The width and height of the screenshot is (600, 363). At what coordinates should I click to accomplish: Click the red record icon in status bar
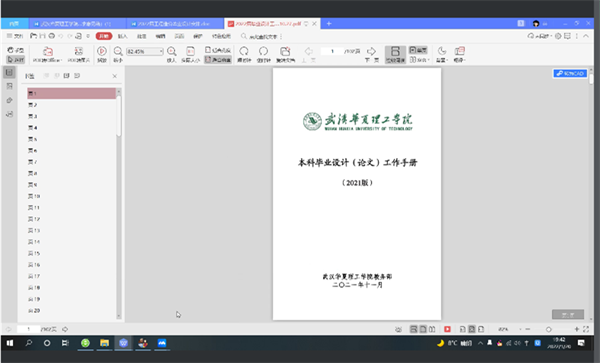(x=447, y=329)
